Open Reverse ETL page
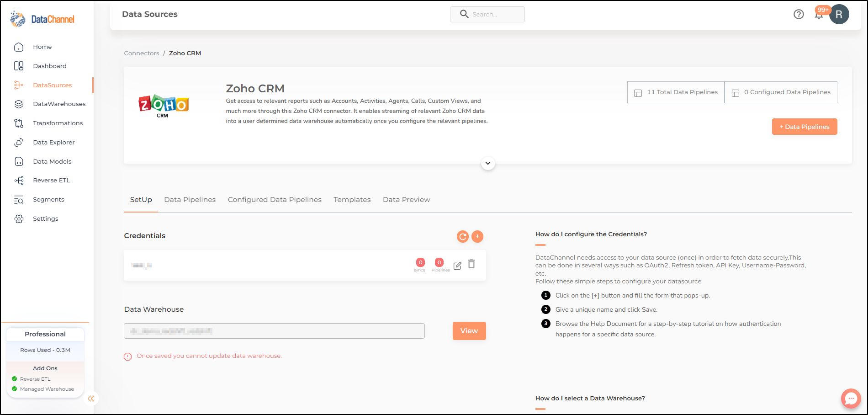The height and width of the screenshot is (415, 868). tap(52, 181)
